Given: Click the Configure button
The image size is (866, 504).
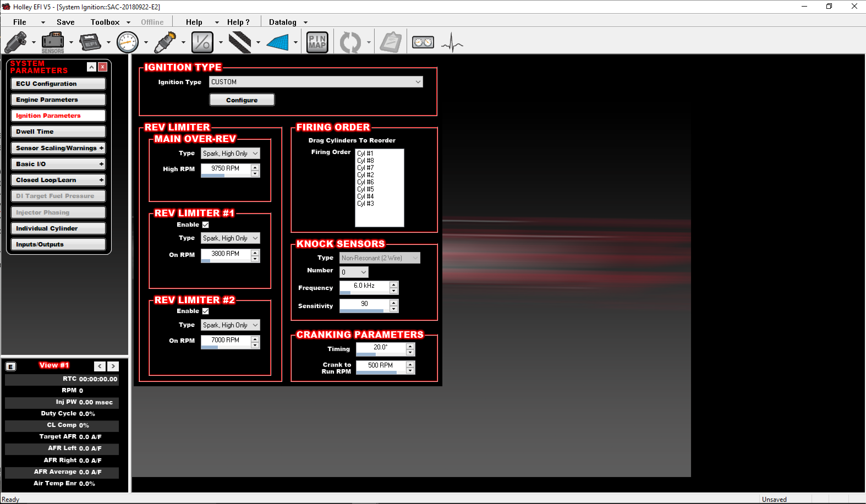Looking at the screenshot, I should pos(242,100).
